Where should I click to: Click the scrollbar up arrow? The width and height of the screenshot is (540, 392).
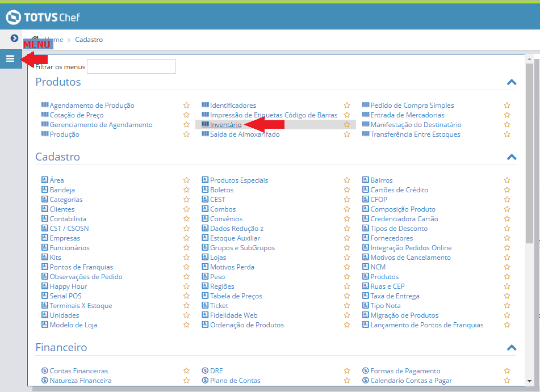coord(529,59)
